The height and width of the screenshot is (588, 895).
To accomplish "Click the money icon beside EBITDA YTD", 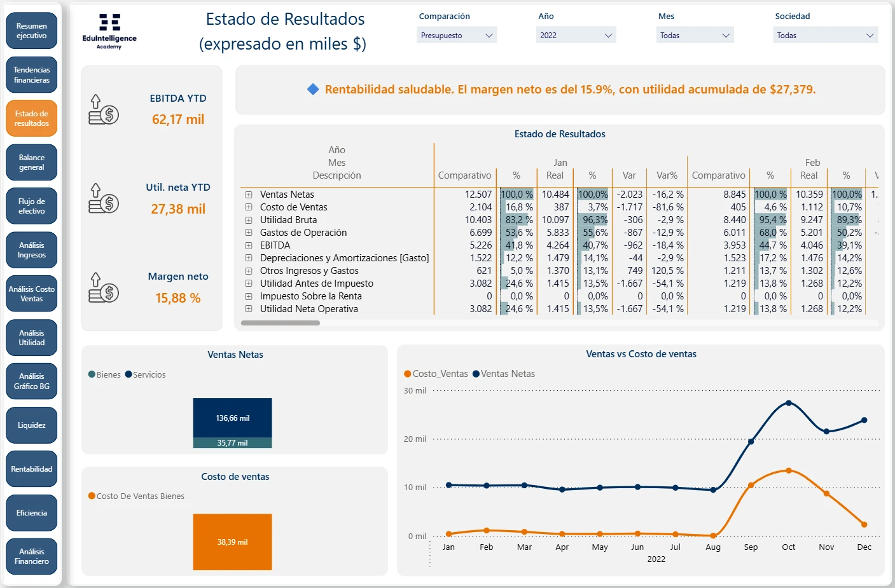I will [x=104, y=109].
